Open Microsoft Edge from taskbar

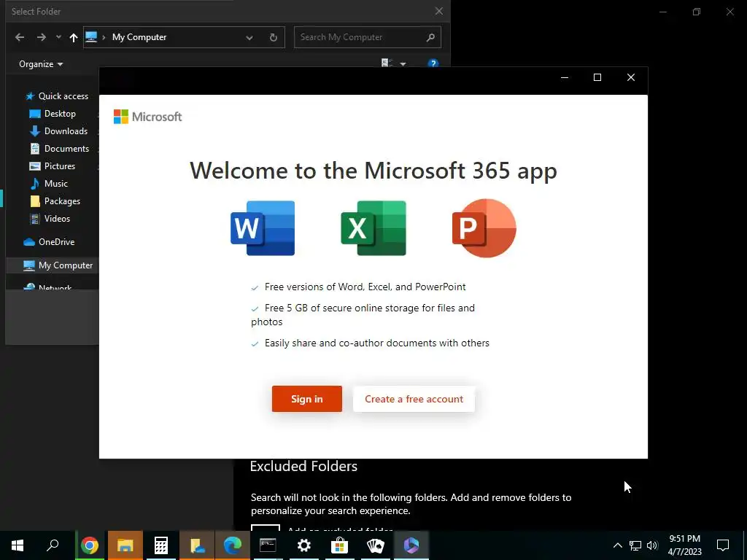point(233,545)
